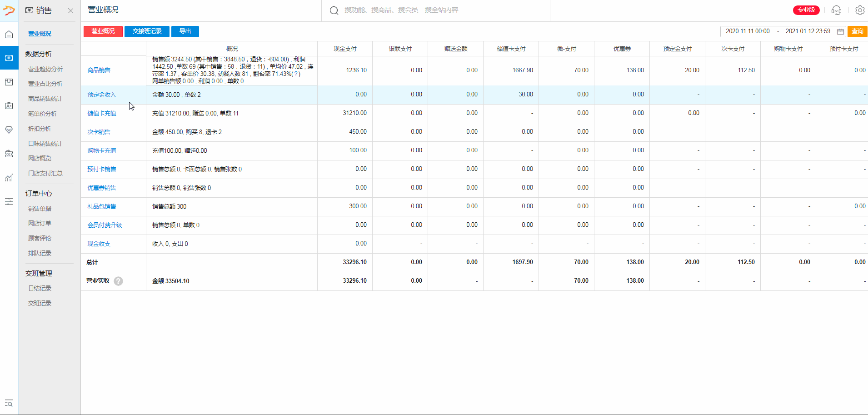Close the 销售 side panel
The width and height of the screenshot is (868, 415).
coord(70,10)
